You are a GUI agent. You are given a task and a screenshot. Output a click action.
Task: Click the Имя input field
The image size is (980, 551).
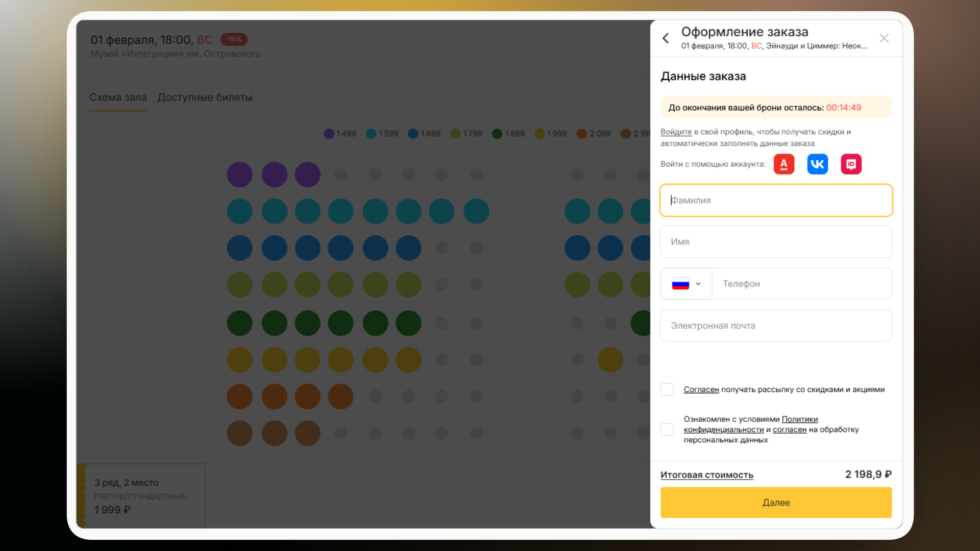[776, 242]
